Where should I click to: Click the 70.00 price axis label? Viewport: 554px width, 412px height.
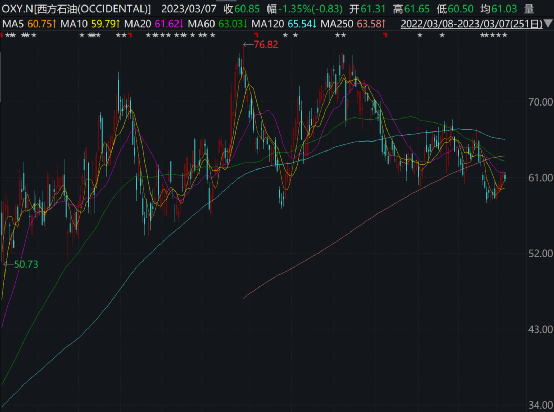coord(541,102)
